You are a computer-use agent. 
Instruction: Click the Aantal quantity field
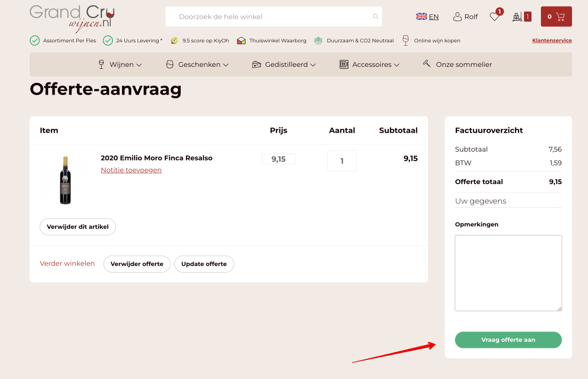tap(342, 161)
